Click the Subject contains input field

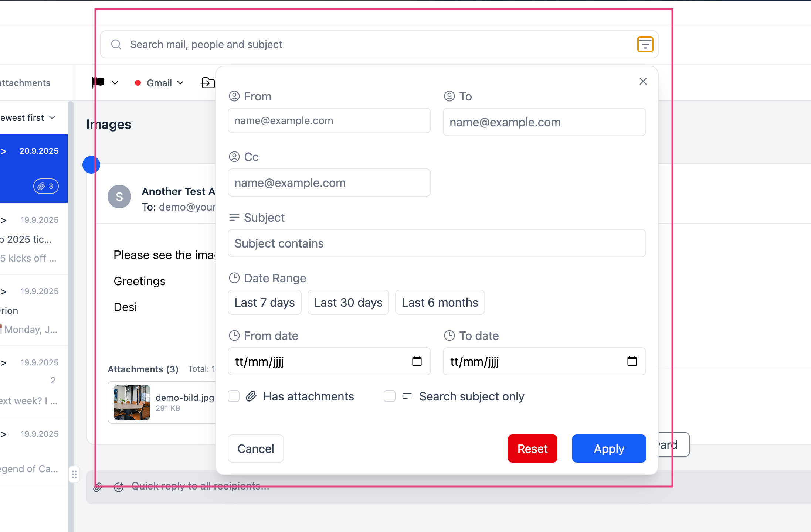(436, 243)
